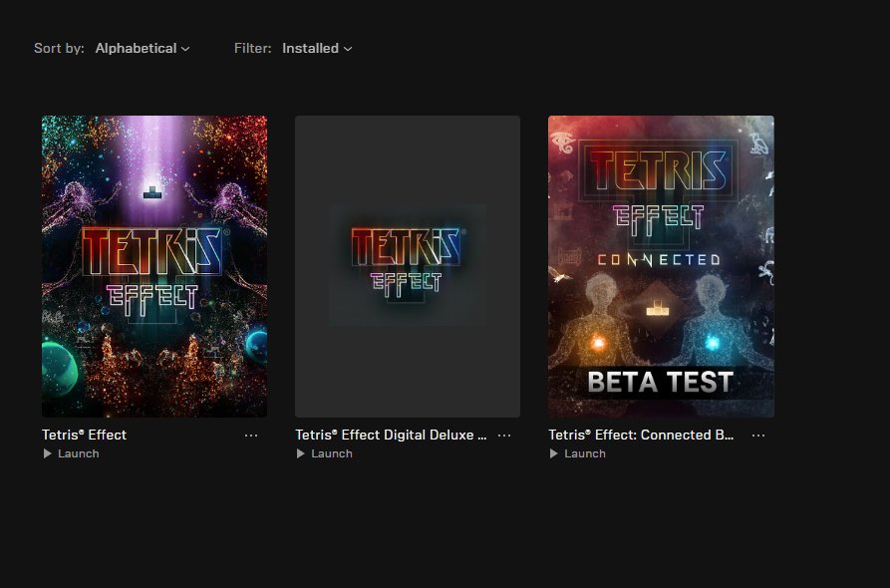Click the Launch text under Tetris Effect: Connected Beta
Screen dimensions: 890x588
[585, 453]
